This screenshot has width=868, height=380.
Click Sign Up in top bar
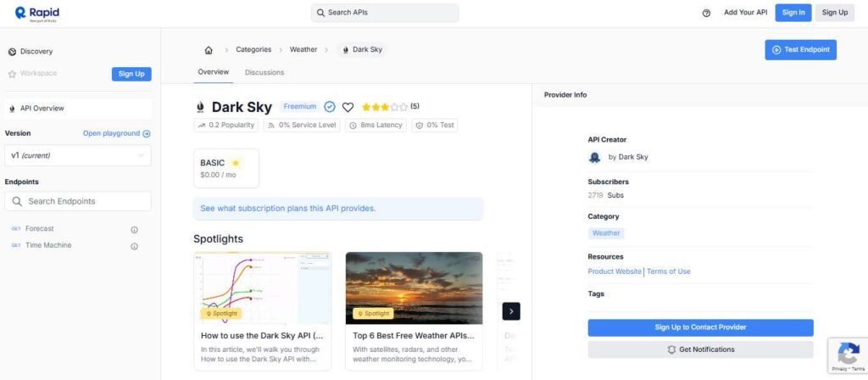click(834, 13)
